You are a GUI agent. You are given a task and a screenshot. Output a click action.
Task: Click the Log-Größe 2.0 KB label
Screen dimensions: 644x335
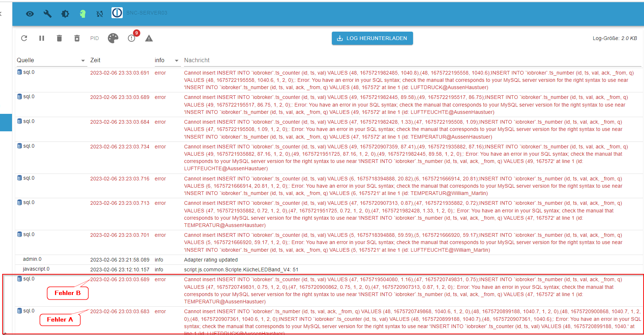(614, 38)
